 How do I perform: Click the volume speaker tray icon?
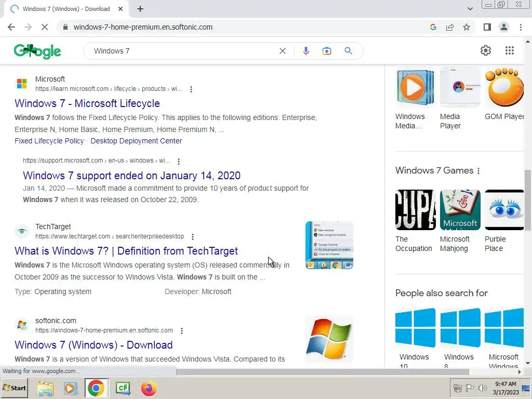(482, 388)
